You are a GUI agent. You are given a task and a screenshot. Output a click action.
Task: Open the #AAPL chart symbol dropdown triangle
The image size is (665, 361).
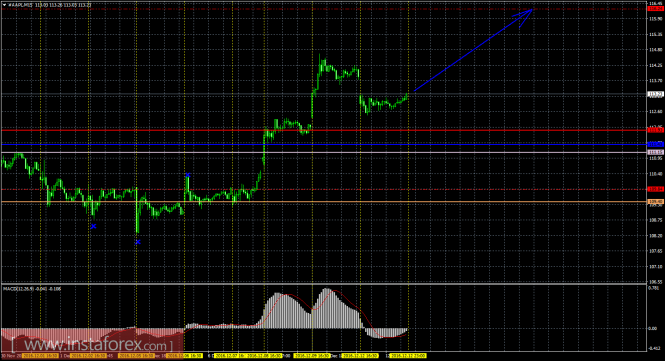[x=4, y=5]
